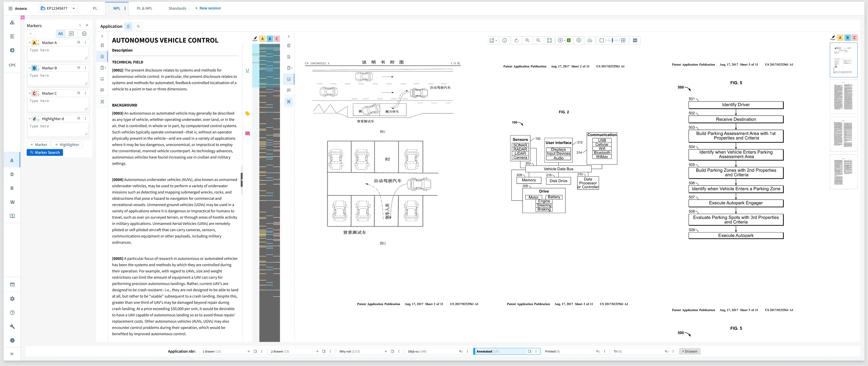Filter the list to highlighters only (H)
The image size is (868, 366).
tap(84, 34)
